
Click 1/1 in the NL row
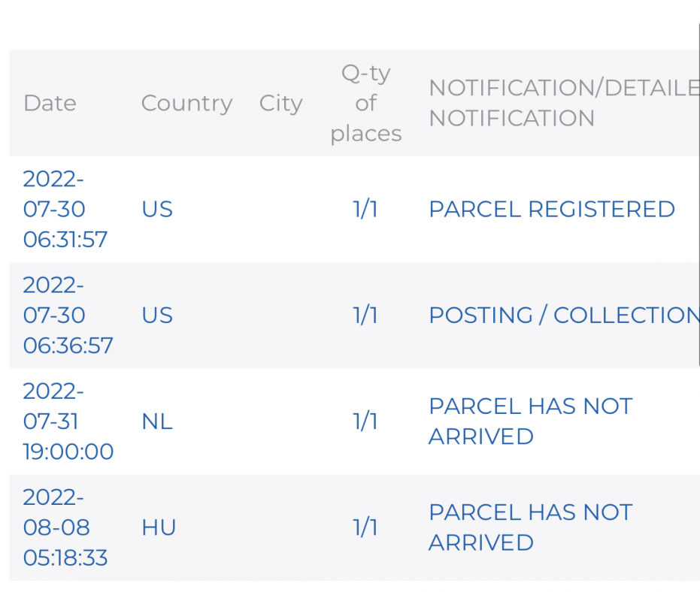(365, 421)
